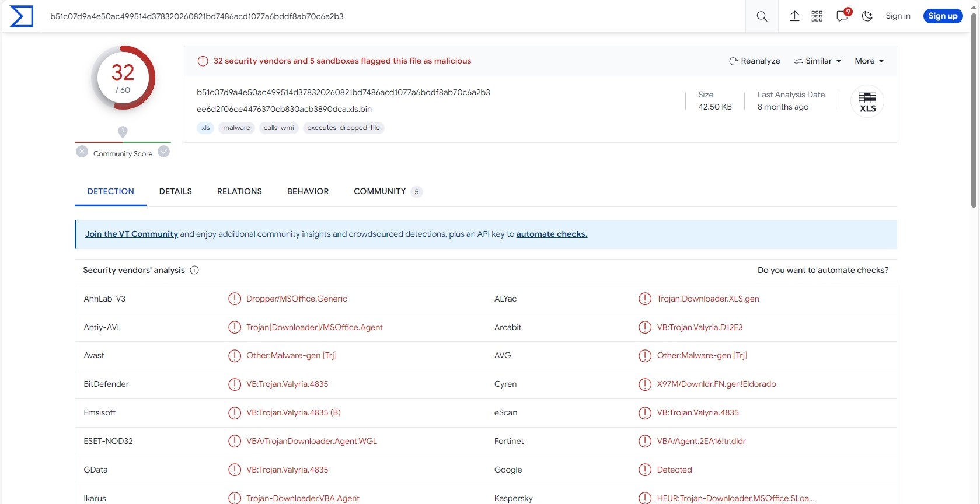This screenshot has height=504, width=980.
Task: Switch to the DETAILS tab
Action: 176,191
